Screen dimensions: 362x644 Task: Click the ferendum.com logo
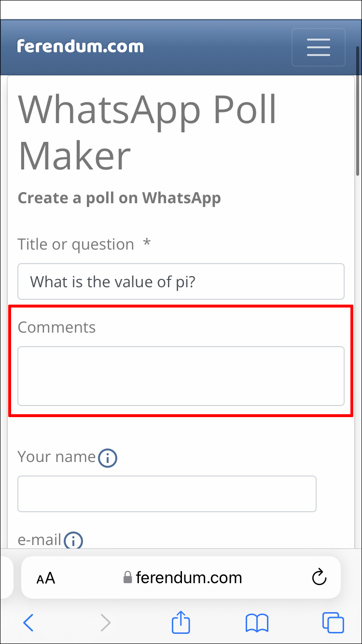[80, 46]
